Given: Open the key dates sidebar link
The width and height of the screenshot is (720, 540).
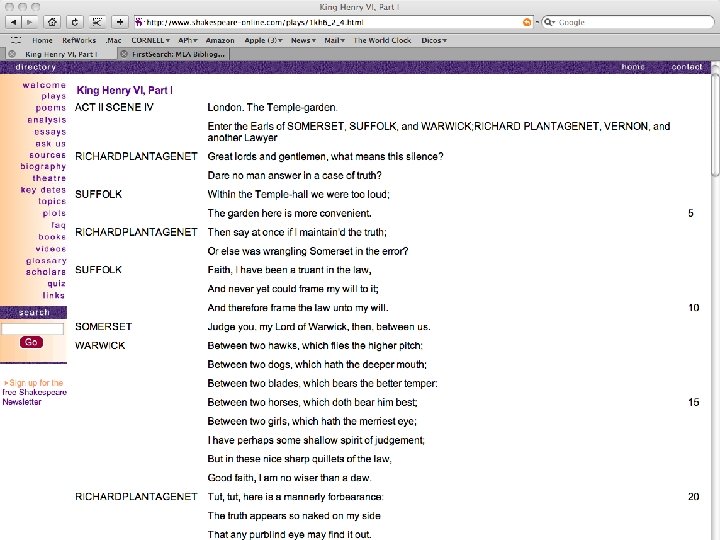Looking at the screenshot, I should [43, 190].
